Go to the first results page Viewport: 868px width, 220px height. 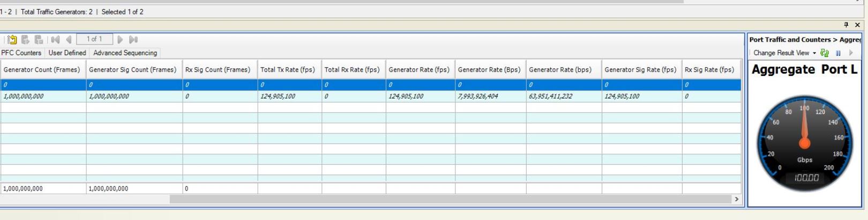click(55, 40)
